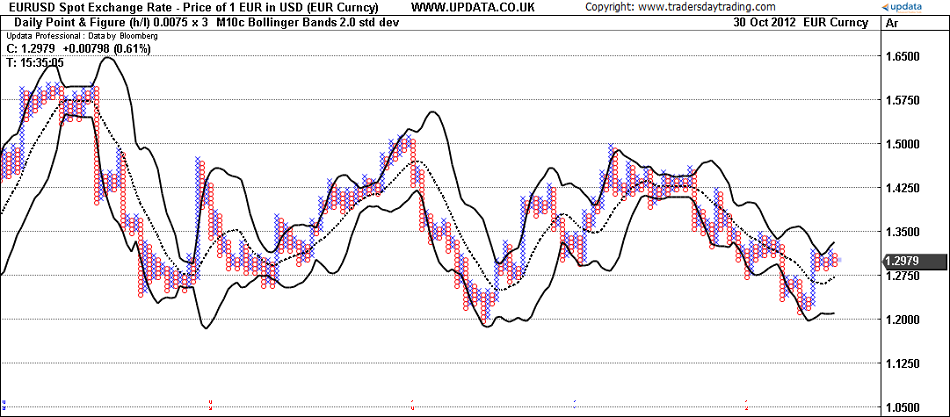Click the blue marker at left of time axis
This screenshot has width=950, height=417.
[5, 402]
